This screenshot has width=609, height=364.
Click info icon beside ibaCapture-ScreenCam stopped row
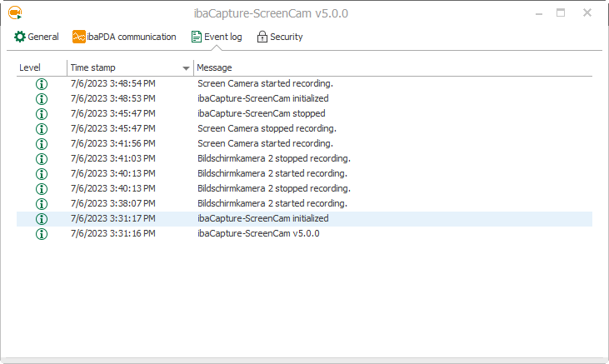coord(42,113)
